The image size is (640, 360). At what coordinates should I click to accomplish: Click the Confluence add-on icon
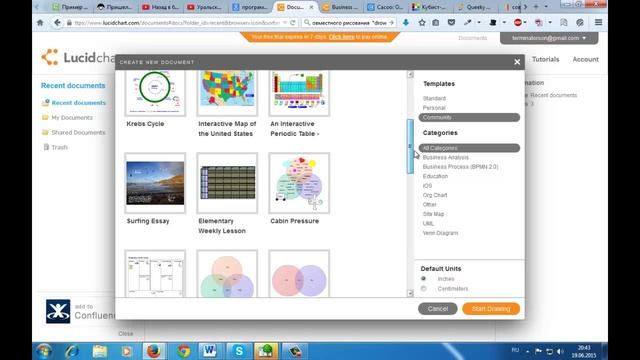(58, 311)
